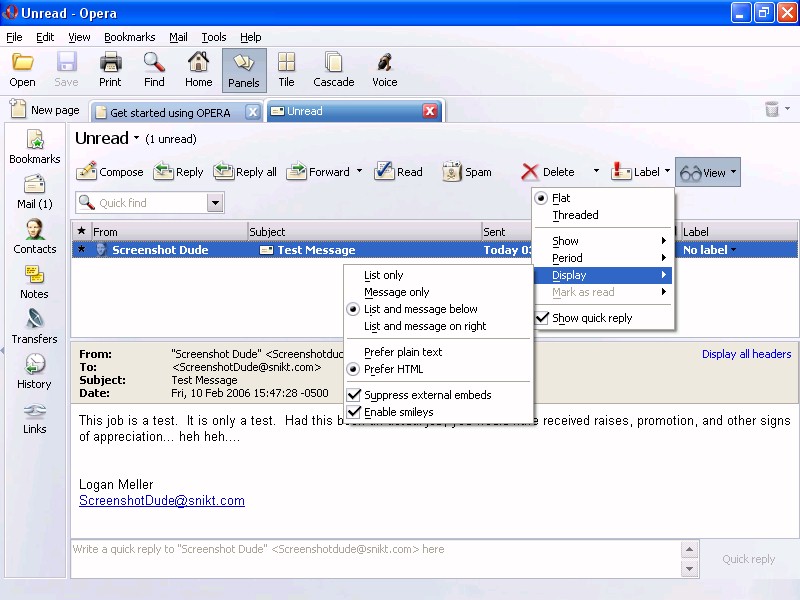Click Display all headers link

tap(746, 354)
